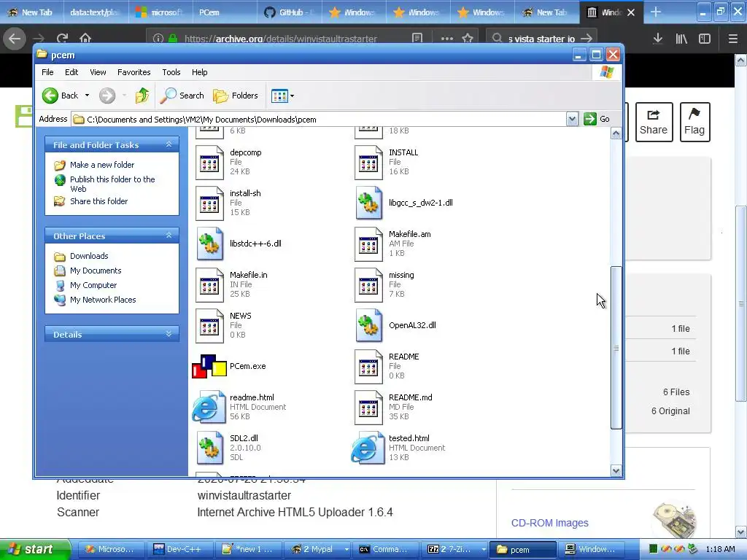This screenshot has width=747, height=560.
Task: Select the README file icon
Action: [368, 367]
